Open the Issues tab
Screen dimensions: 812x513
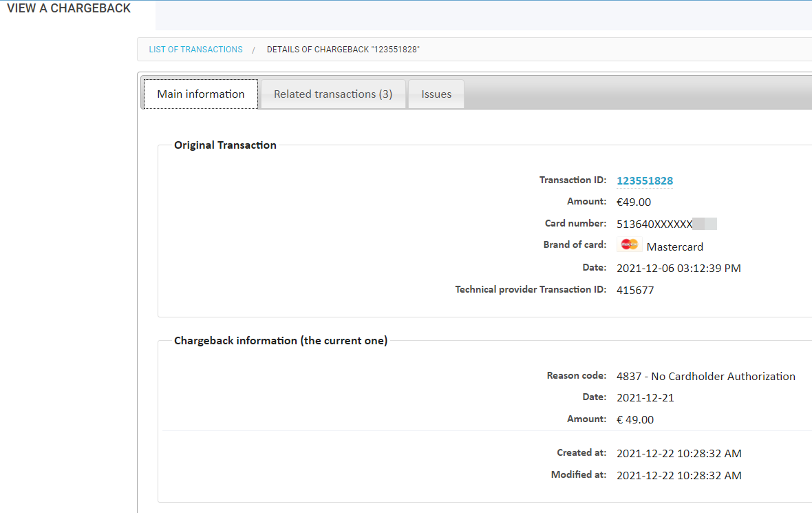[436, 94]
